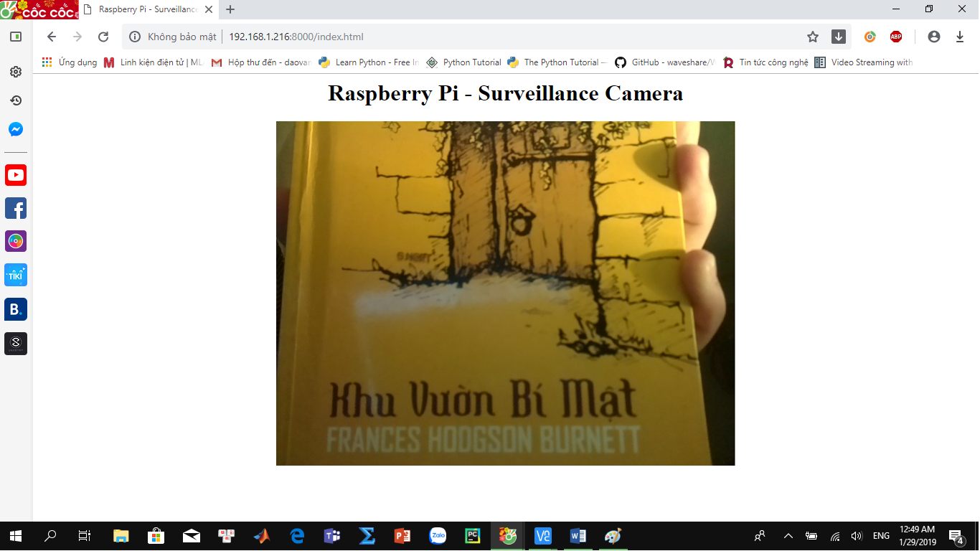Toggle the sidebar panel icon

pos(16,37)
